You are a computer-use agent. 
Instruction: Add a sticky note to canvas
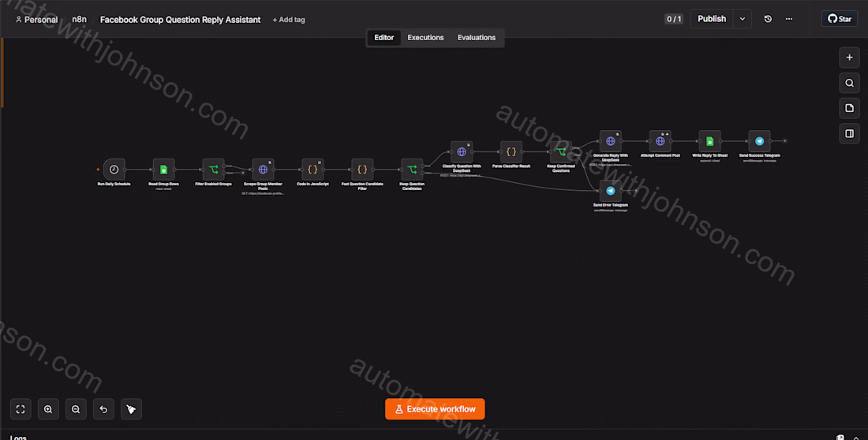(x=849, y=108)
